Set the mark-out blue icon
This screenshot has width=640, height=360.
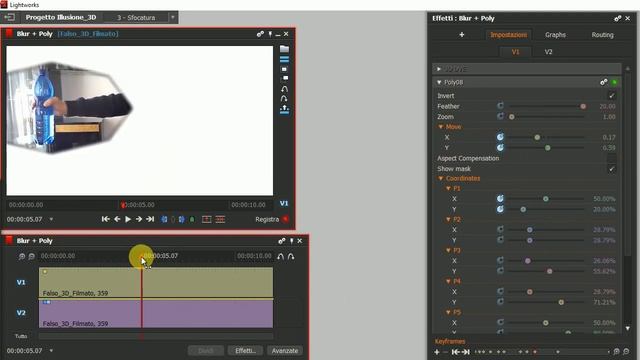[x=181, y=219]
